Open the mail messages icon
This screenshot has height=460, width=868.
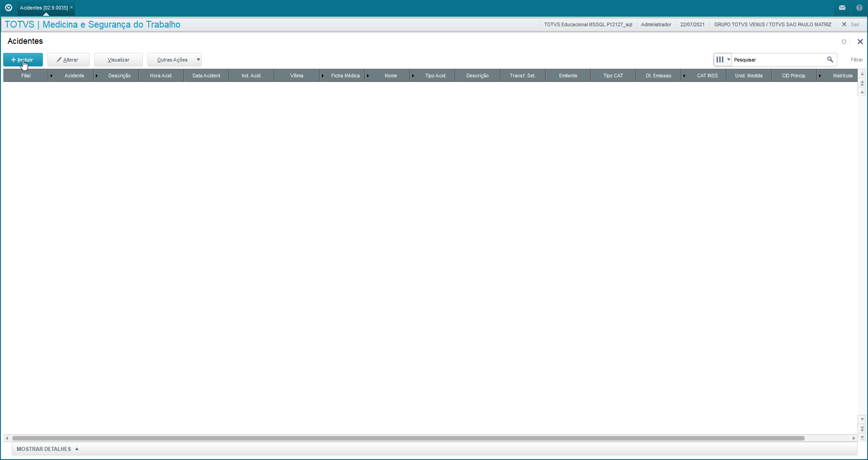[x=842, y=8]
